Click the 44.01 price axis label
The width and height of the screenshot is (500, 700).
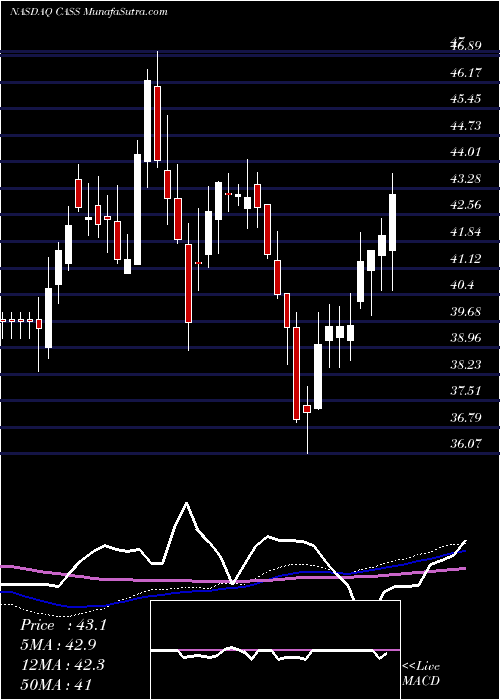[467, 152]
